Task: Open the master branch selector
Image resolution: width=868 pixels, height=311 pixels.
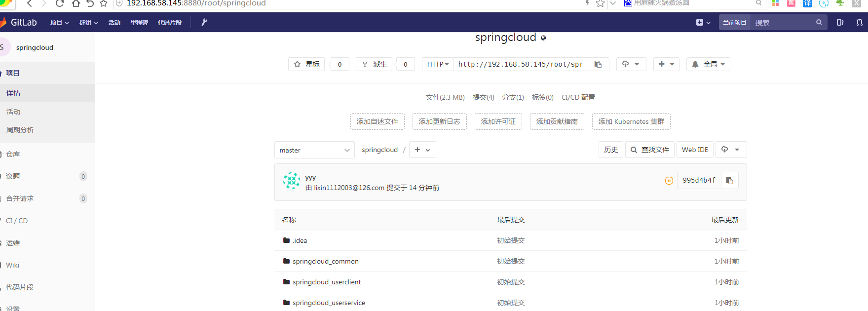Action: (x=314, y=150)
